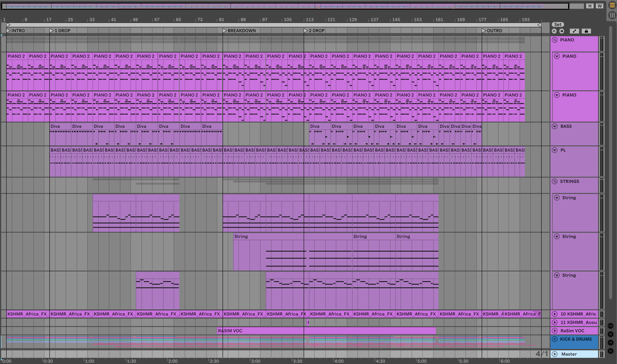Unfold the KICK & DRUMS group
The height and width of the screenshot is (364, 617).
[x=554, y=339]
